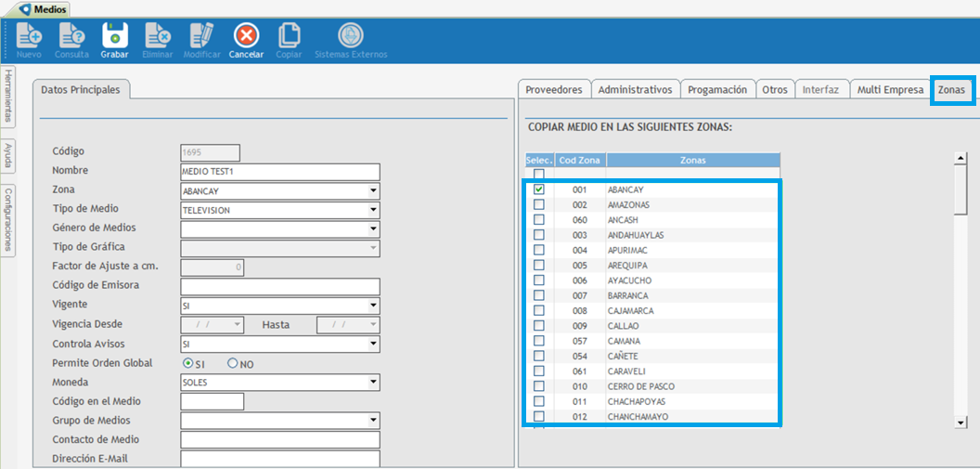Expand the Moneda dropdown

pyautogui.click(x=373, y=383)
